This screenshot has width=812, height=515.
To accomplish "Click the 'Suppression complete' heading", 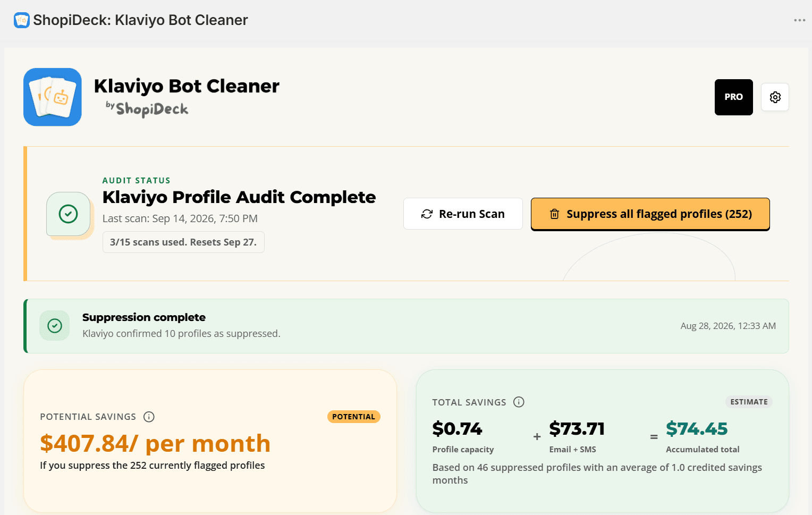I will [144, 317].
